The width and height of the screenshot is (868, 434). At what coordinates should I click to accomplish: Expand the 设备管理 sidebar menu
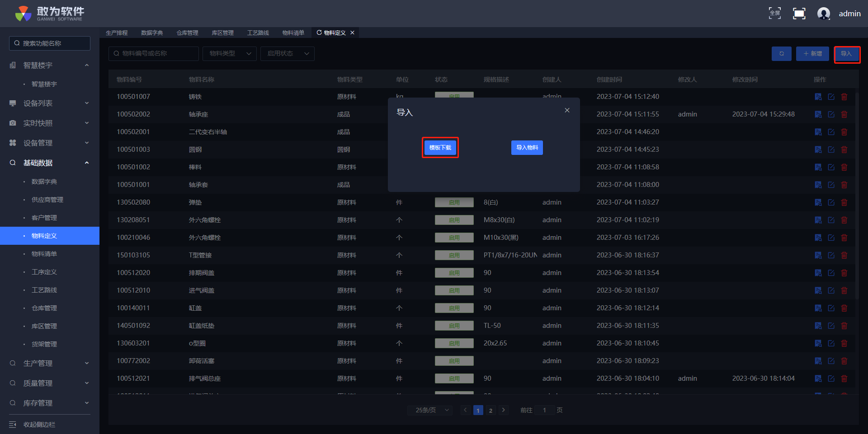pyautogui.click(x=50, y=143)
